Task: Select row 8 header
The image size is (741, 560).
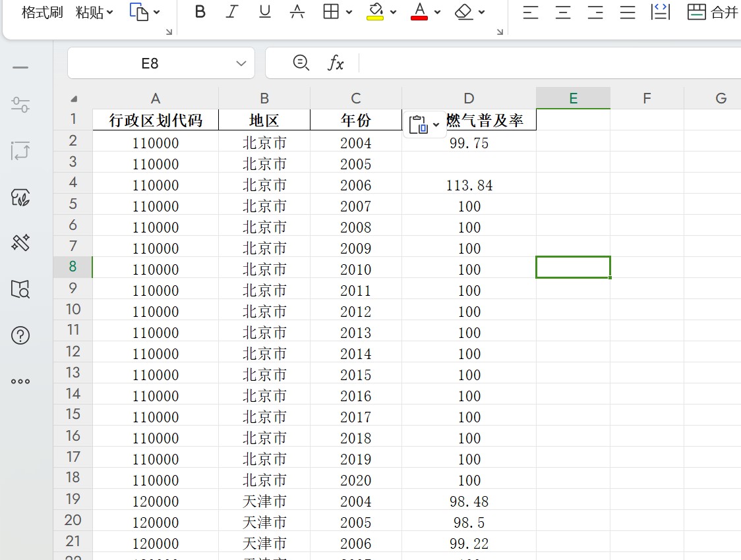Action: (x=73, y=267)
